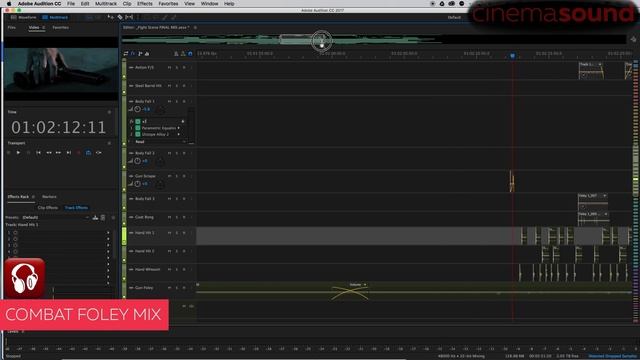
Task: Open the Effects menu
Action: click(144, 4)
